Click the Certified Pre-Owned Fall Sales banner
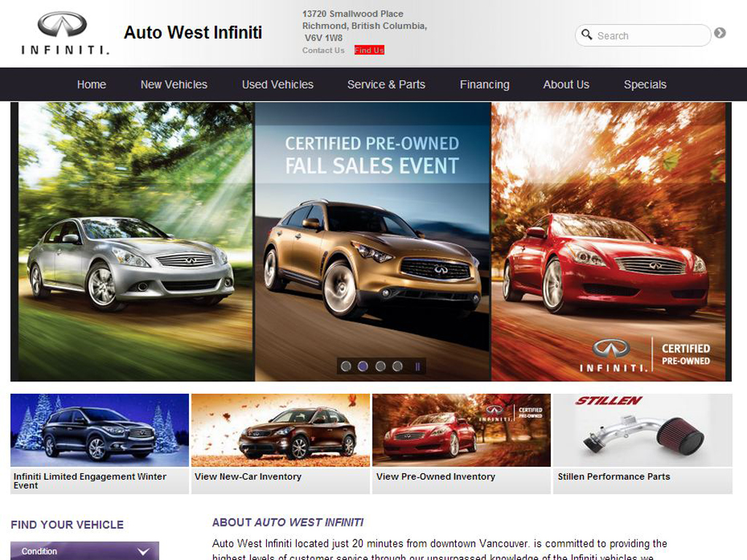The width and height of the screenshot is (747, 560). point(371,241)
